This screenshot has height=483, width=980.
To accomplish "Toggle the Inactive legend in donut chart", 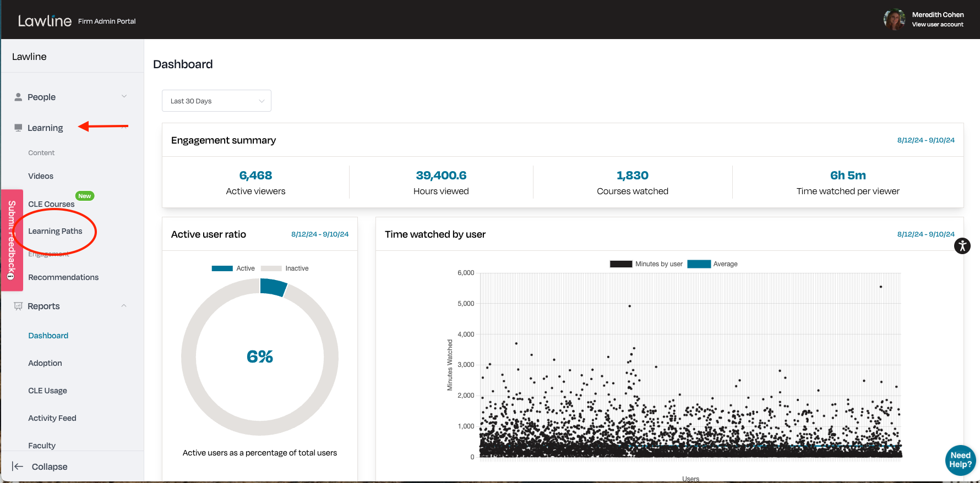I will 285,268.
